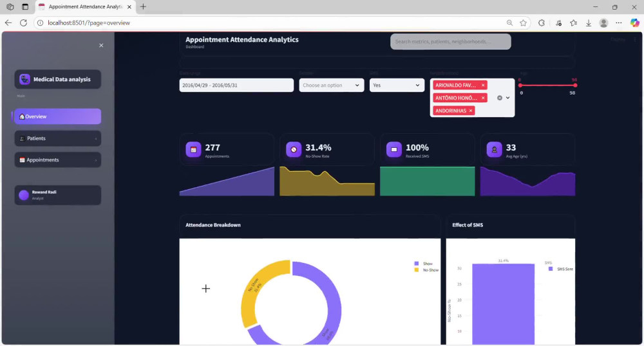Open the Favorites list icon

(573, 23)
